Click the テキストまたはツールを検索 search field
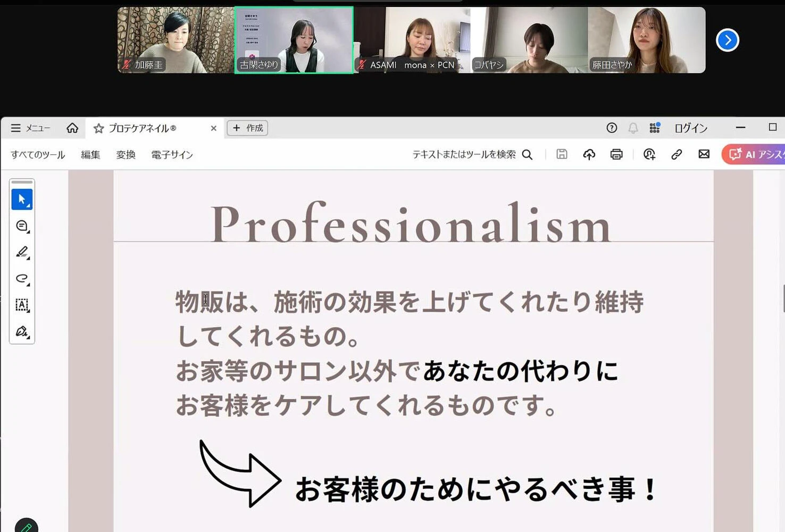 [464, 154]
